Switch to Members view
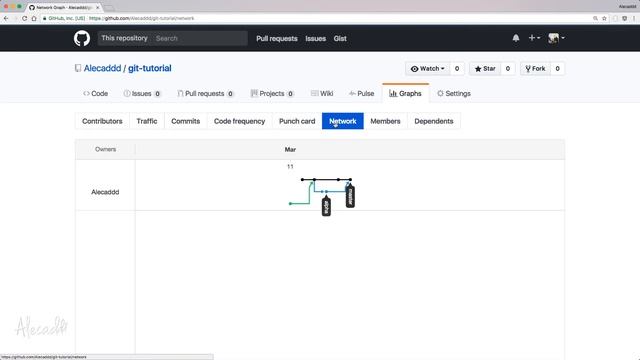Image resolution: width=640 pixels, height=360 pixels. (385, 121)
